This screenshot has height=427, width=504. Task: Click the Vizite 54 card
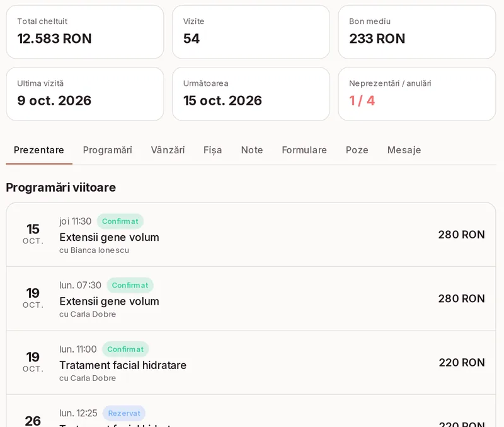tap(251, 32)
